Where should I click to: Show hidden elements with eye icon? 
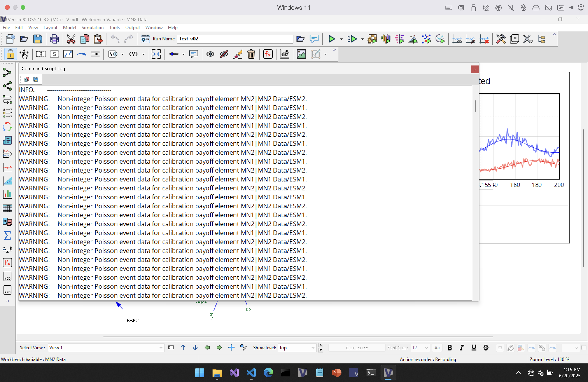pyautogui.click(x=210, y=54)
